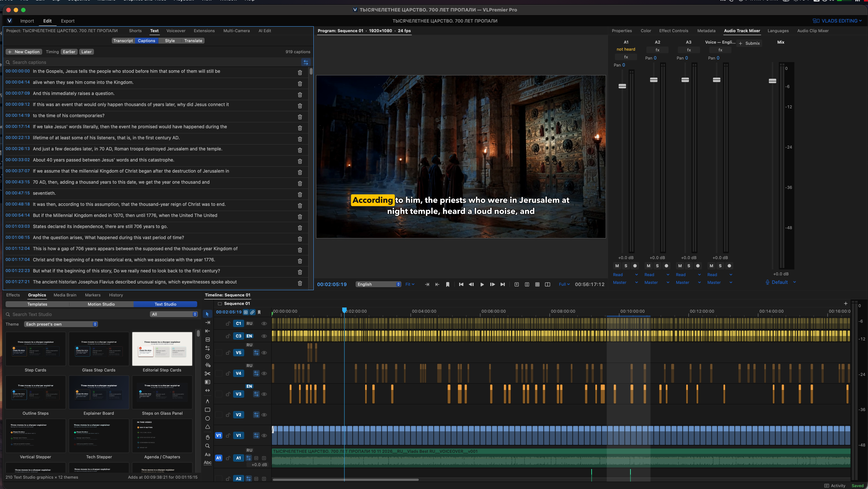Open the Full playback resolution dropdown
Image resolution: width=868 pixels, height=489 pixels.
click(564, 284)
